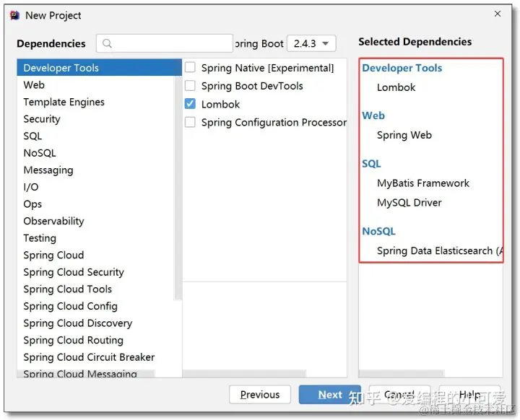Select Spring Data Elasticsearch selected dependency
The height and width of the screenshot is (420, 520).
coord(440,251)
